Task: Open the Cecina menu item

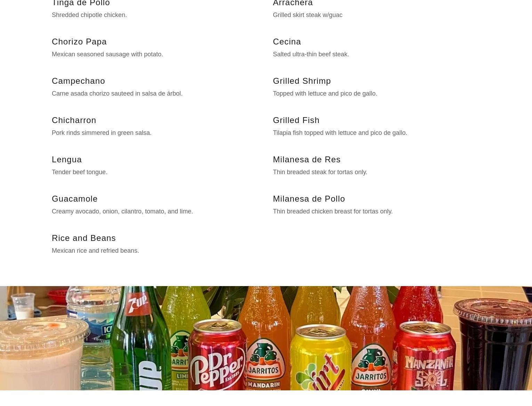Action: 287,41
